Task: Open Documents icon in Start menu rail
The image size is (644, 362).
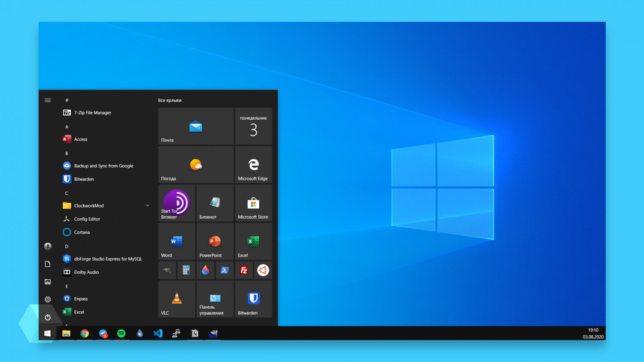Action: [48, 264]
